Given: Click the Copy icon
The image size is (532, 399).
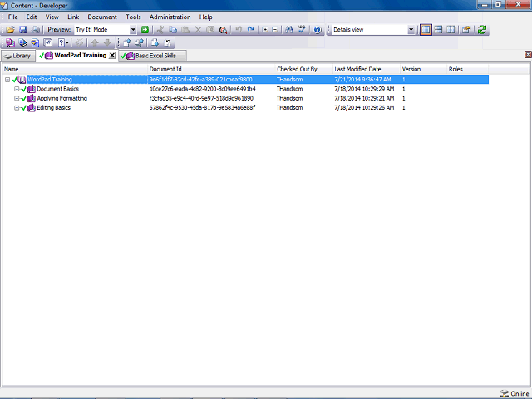Looking at the screenshot, I should [x=173, y=30].
